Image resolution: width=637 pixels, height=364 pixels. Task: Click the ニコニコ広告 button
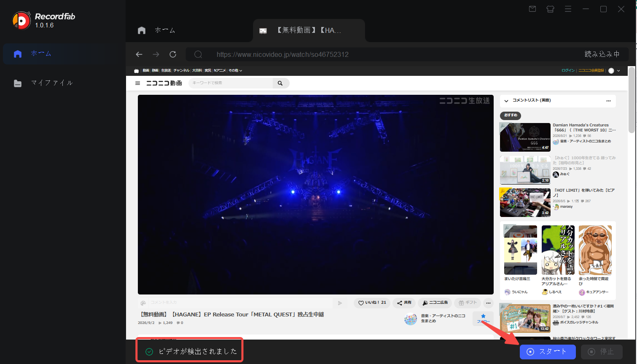tap(435, 303)
